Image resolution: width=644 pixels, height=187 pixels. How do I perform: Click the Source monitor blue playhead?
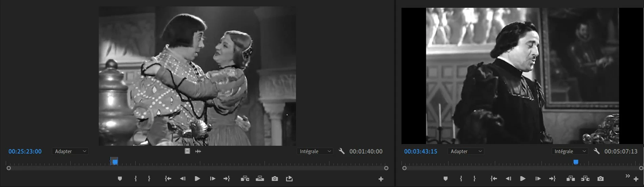pos(115,162)
